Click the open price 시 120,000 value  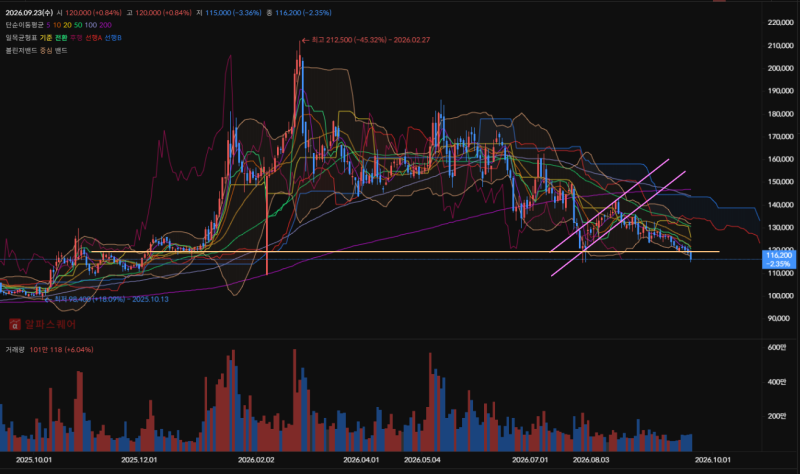click(x=89, y=13)
